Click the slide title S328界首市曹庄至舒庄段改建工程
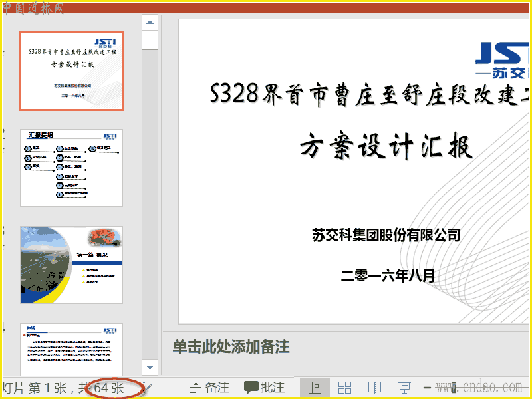The image size is (532, 399). 369,94
